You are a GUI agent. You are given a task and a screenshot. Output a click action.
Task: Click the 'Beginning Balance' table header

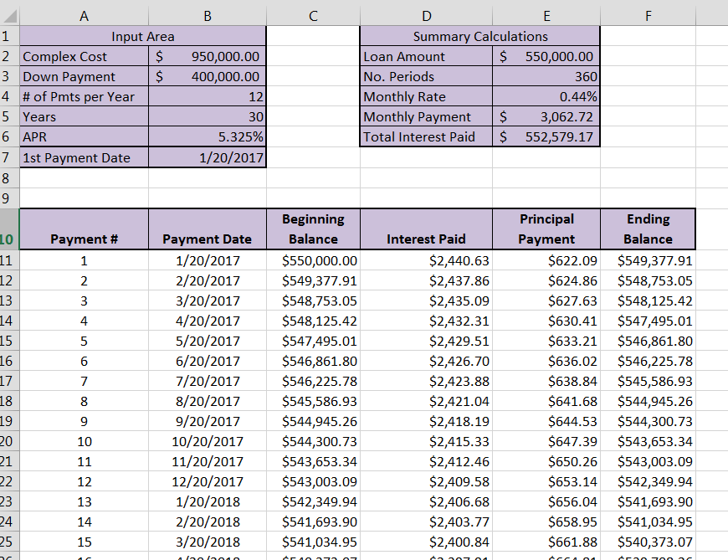[314, 229]
